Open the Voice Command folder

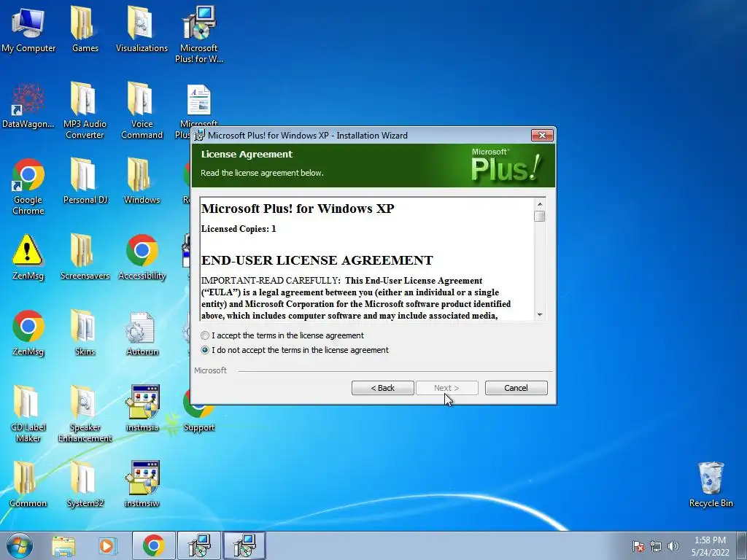[x=142, y=111]
